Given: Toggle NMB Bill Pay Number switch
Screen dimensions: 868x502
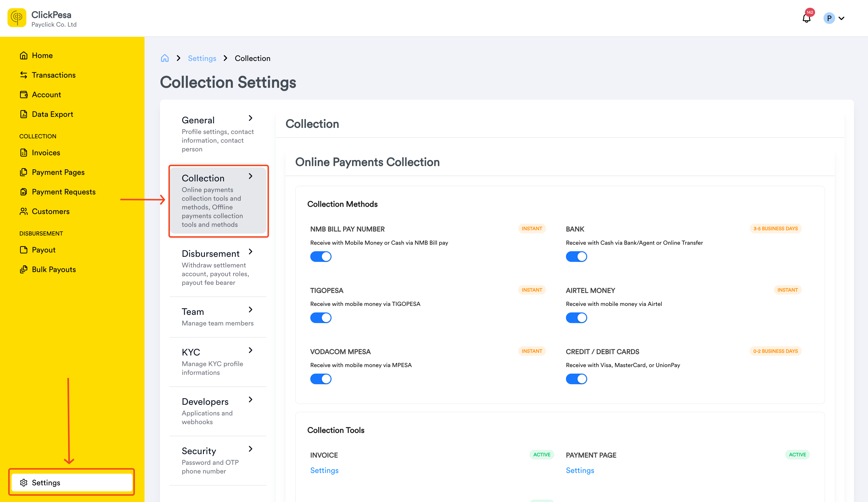Looking at the screenshot, I should tap(321, 257).
